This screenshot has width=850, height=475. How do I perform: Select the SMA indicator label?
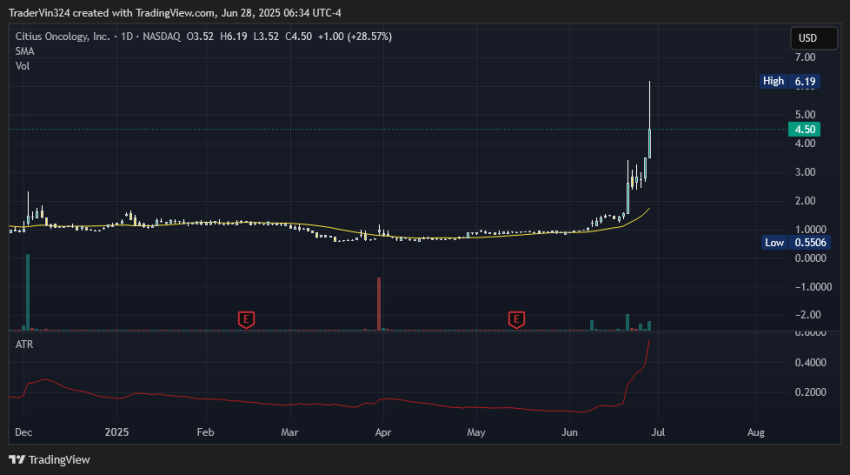(x=24, y=51)
